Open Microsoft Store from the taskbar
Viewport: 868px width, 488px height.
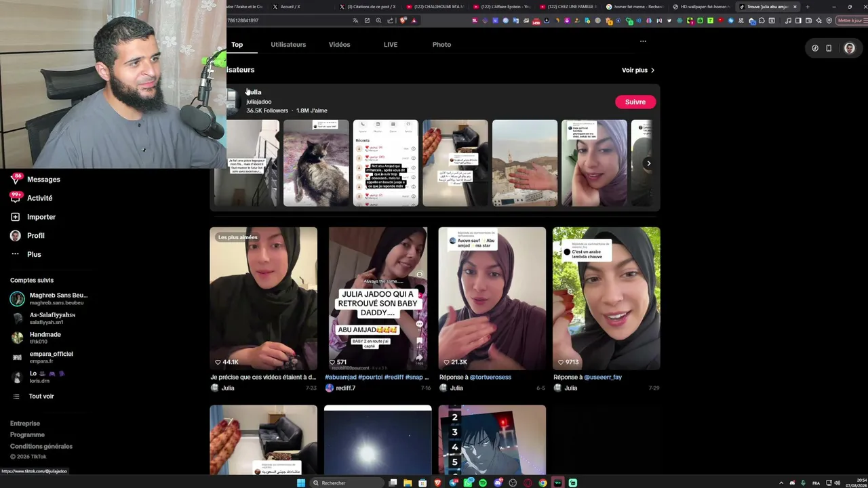click(422, 483)
